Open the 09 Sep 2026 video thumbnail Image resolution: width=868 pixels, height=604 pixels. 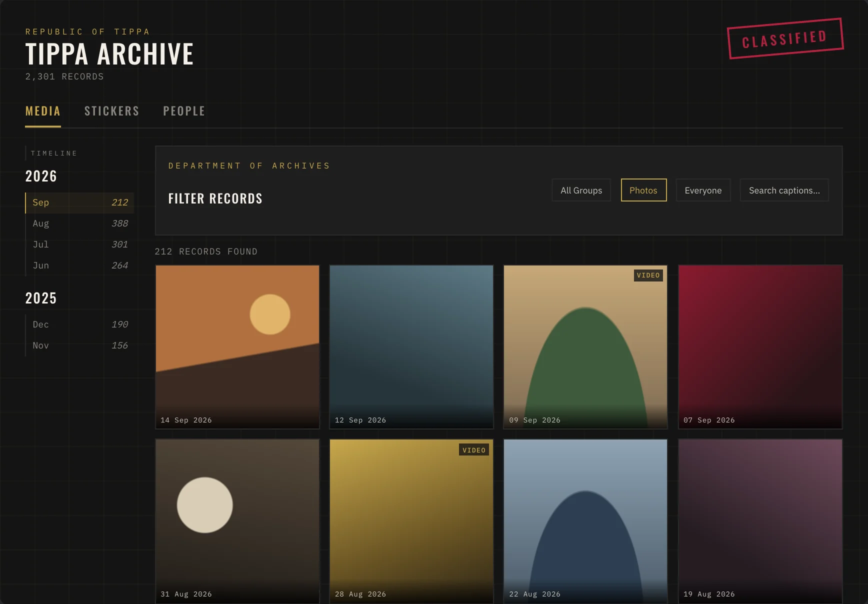click(585, 347)
